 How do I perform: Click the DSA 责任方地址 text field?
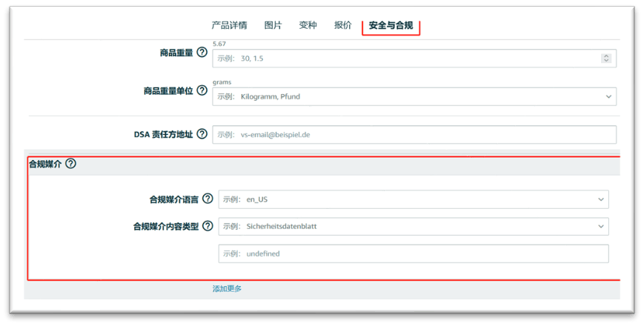pyautogui.click(x=414, y=135)
